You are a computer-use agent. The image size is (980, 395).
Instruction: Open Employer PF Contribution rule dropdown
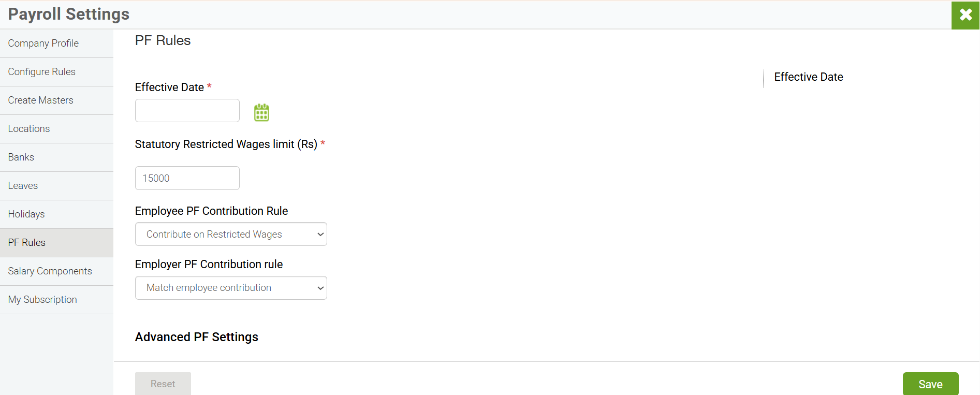[x=231, y=288]
